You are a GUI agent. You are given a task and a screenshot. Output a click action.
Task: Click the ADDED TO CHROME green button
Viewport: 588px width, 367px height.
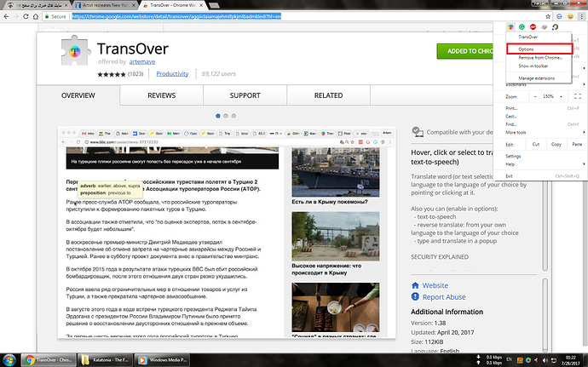(x=465, y=51)
